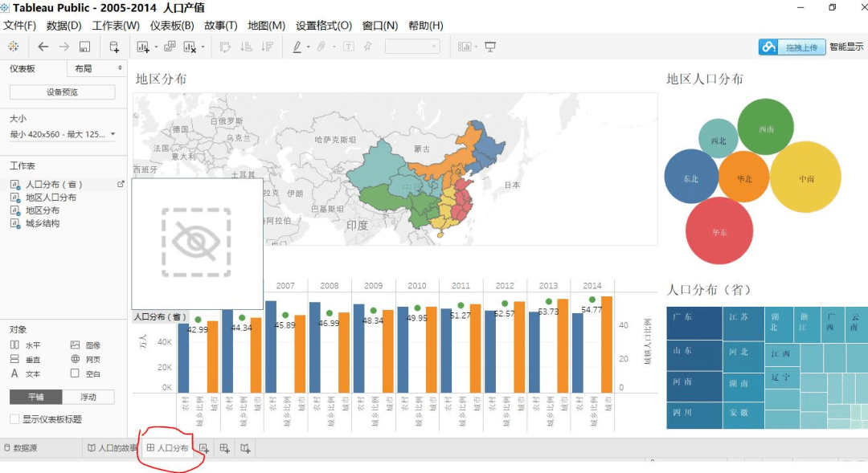
Task: Click the green 西南 bubble
Action: pyautogui.click(x=766, y=127)
